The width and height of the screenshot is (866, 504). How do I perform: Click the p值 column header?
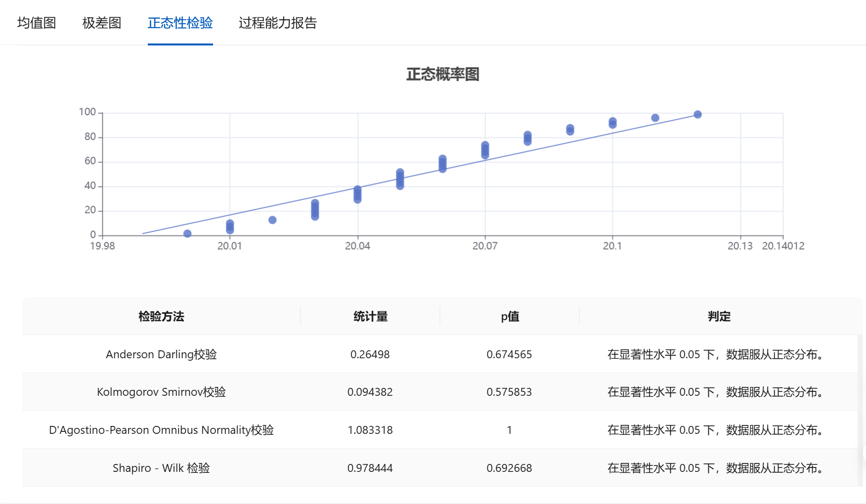(510, 316)
